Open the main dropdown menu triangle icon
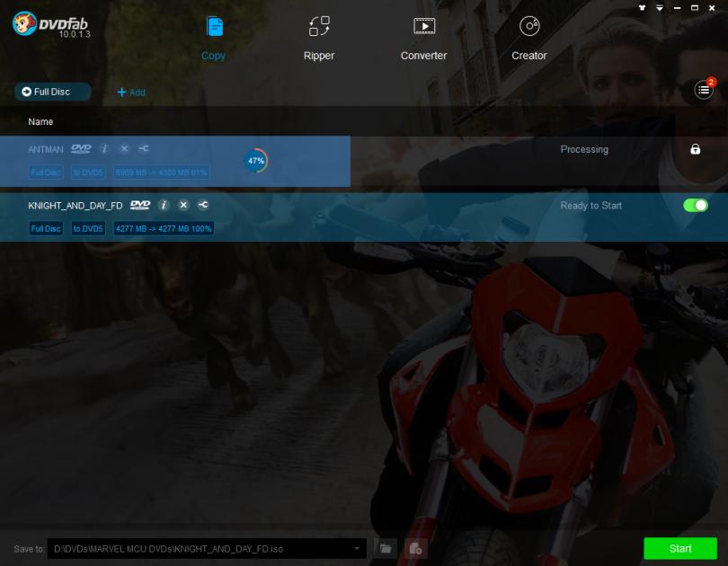728x566 pixels. [x=660, y=8]
